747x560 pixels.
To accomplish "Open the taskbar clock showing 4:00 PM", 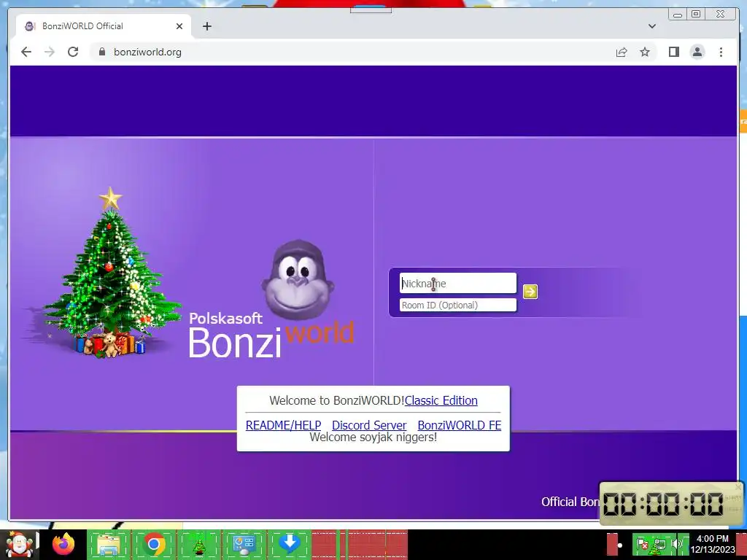I will click(x=712, y=544).
